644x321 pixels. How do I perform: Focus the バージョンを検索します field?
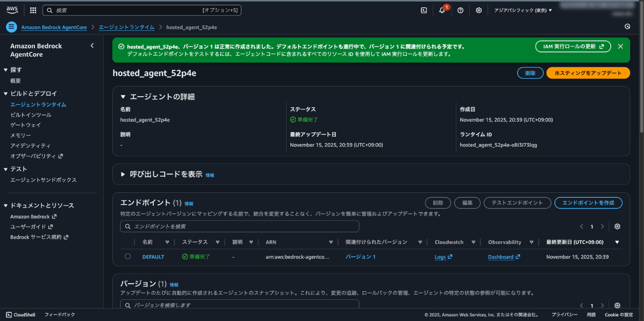240,305
